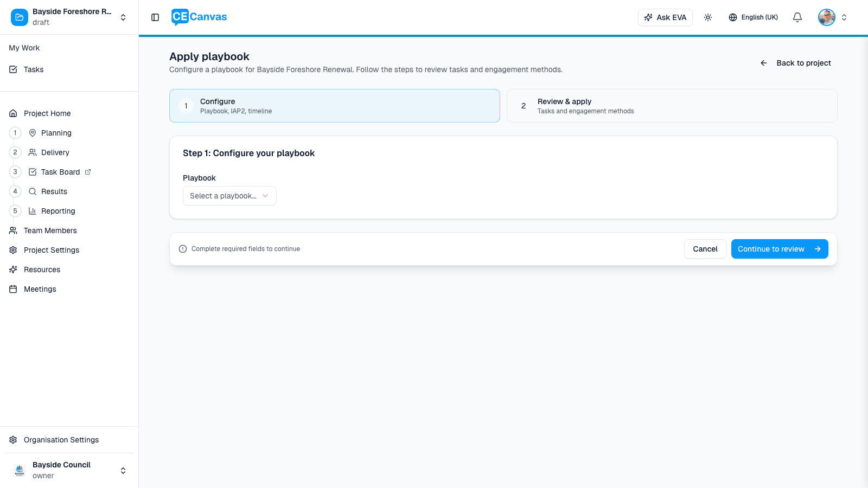The width and height of the screenshot is (868, 488).
Task: Click the blue project folder icon
Action: pyautogui.click(x=20, y=17)
